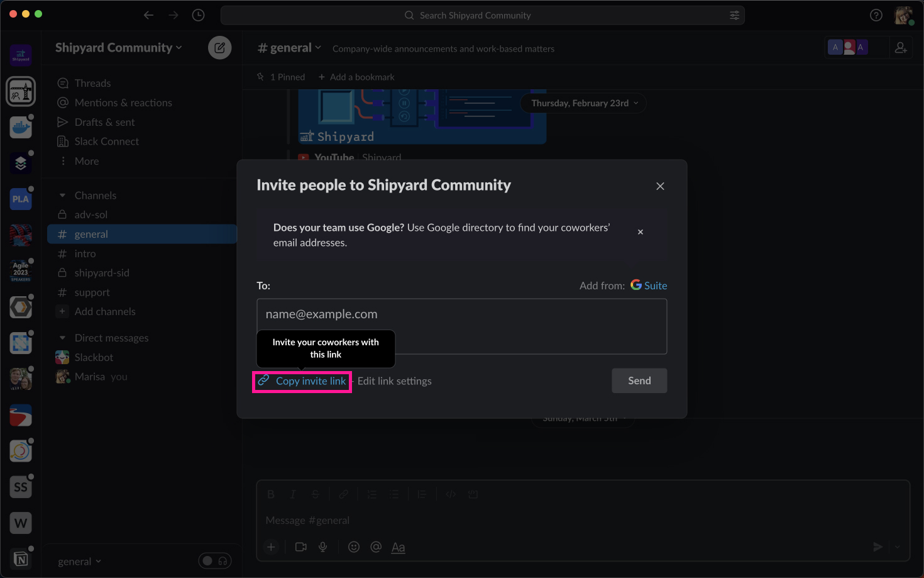Switch to the stacked layers workspace icon
The height and width of the screenshot is (578, 924).
point(21,164)
